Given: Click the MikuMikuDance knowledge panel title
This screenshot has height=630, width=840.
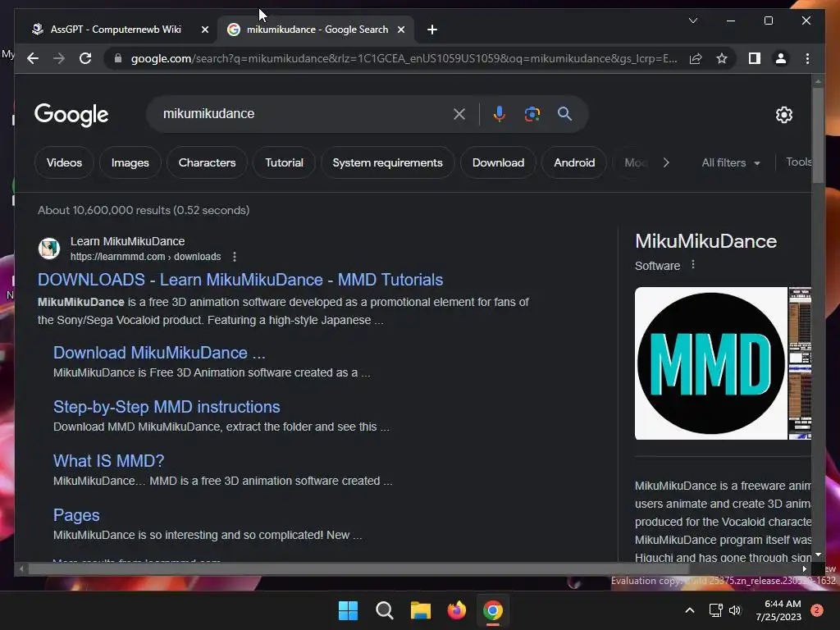Looking at the screenshot, I should tap(705, 241).
